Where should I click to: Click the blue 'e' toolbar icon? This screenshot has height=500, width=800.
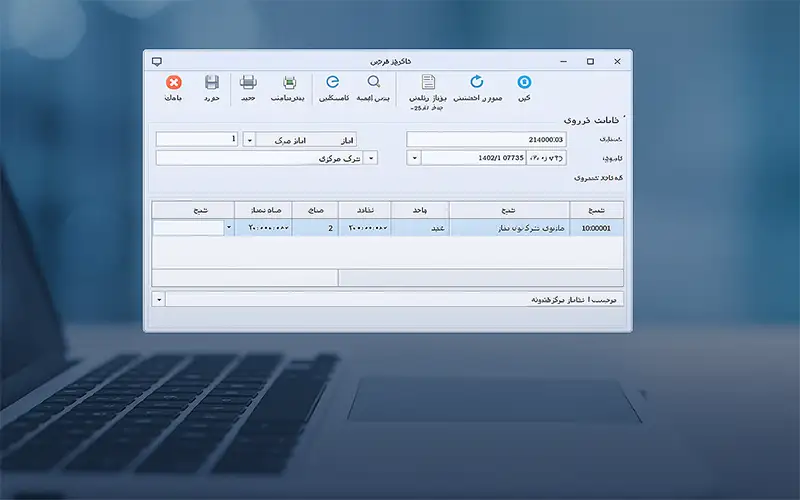[333, 83]
